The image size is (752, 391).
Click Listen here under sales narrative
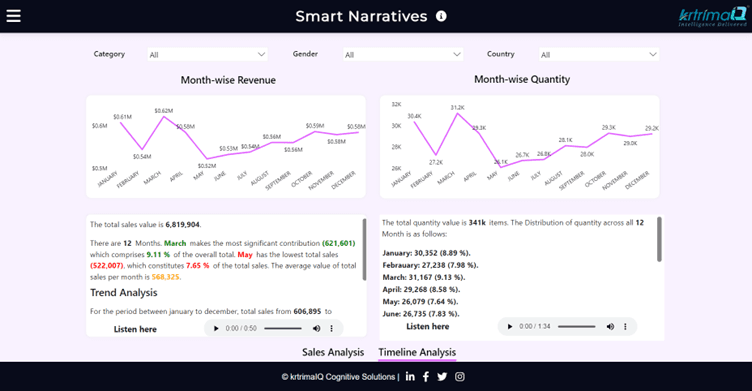coord(135,329)
